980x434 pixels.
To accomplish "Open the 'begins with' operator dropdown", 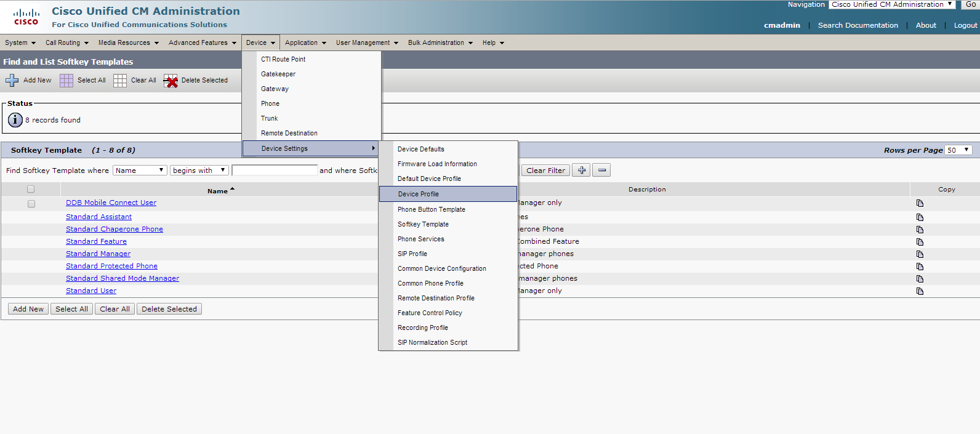I will point(199,171).
